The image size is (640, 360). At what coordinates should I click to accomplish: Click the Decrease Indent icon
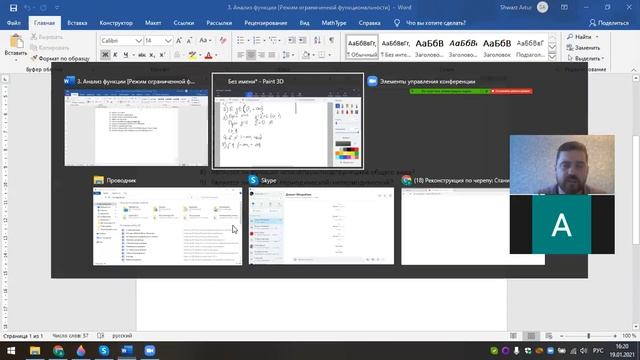pos(291,40)
